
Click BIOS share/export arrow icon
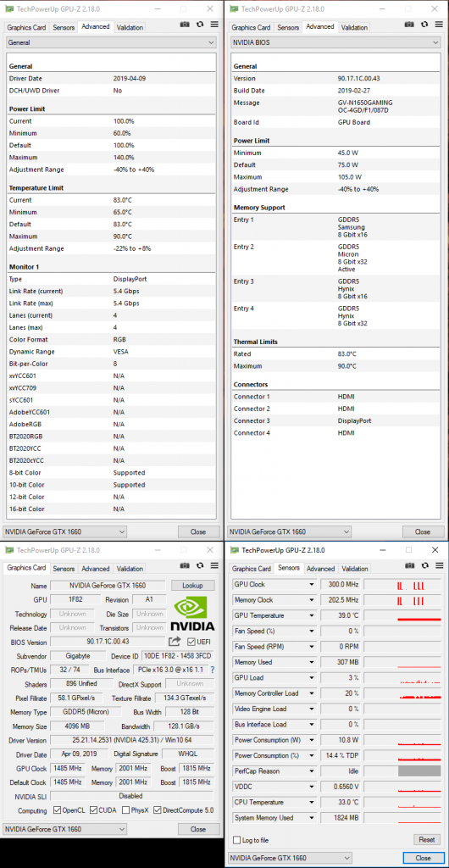click(175, 642)
